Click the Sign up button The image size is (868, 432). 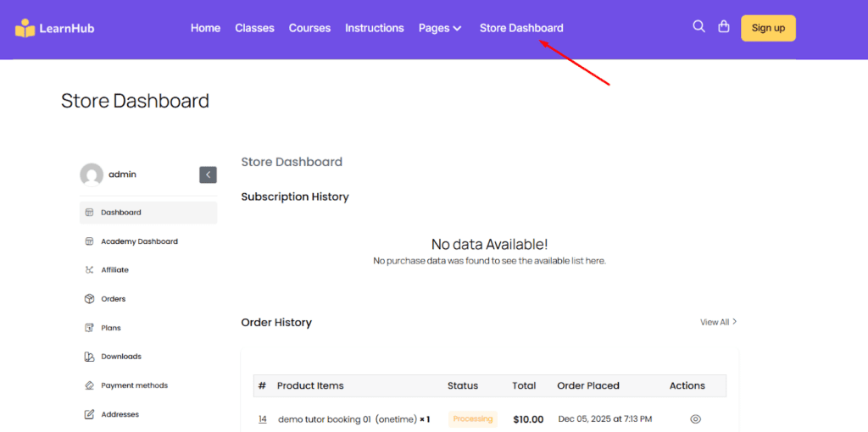[768, 28]
